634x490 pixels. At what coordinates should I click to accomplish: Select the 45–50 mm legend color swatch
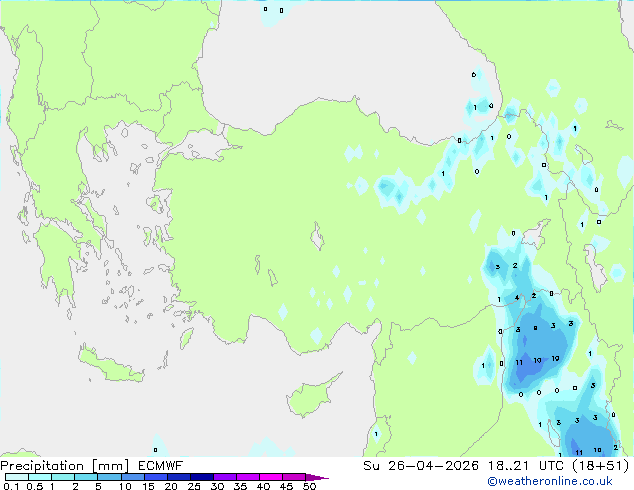(x=294, y=477)
